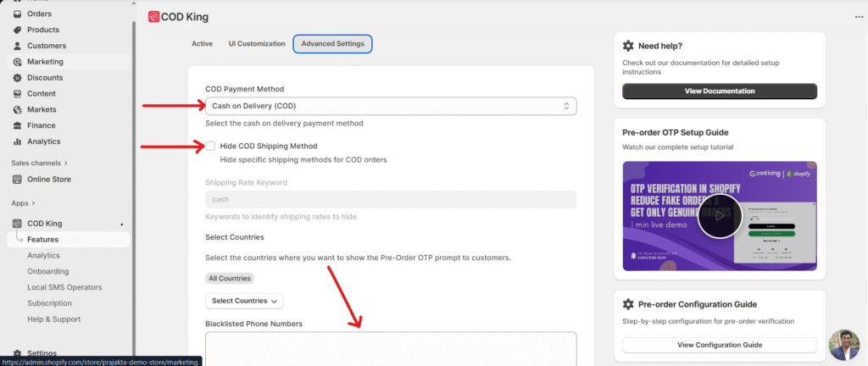Click the Products tag icon
The image size is (868, 366).
click(19, 30)
